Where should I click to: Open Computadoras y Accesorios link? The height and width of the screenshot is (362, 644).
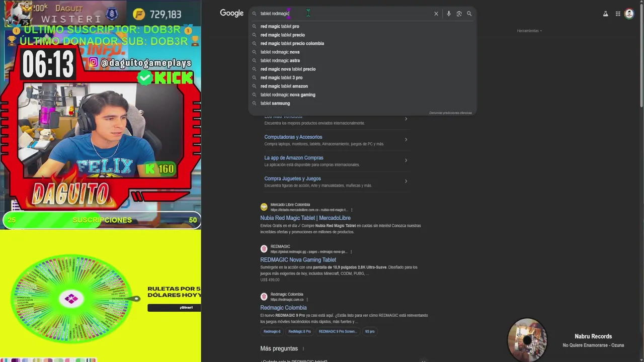tap(293, 137)
